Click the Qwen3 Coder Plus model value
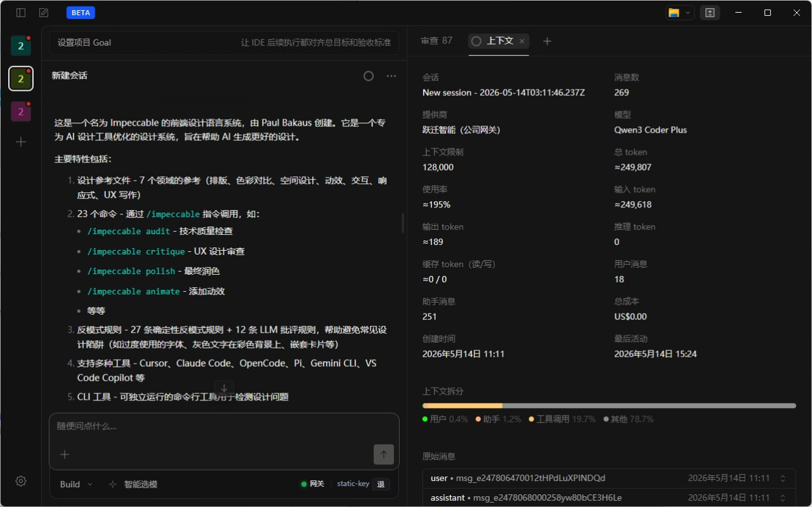 (x=650, y=130)
